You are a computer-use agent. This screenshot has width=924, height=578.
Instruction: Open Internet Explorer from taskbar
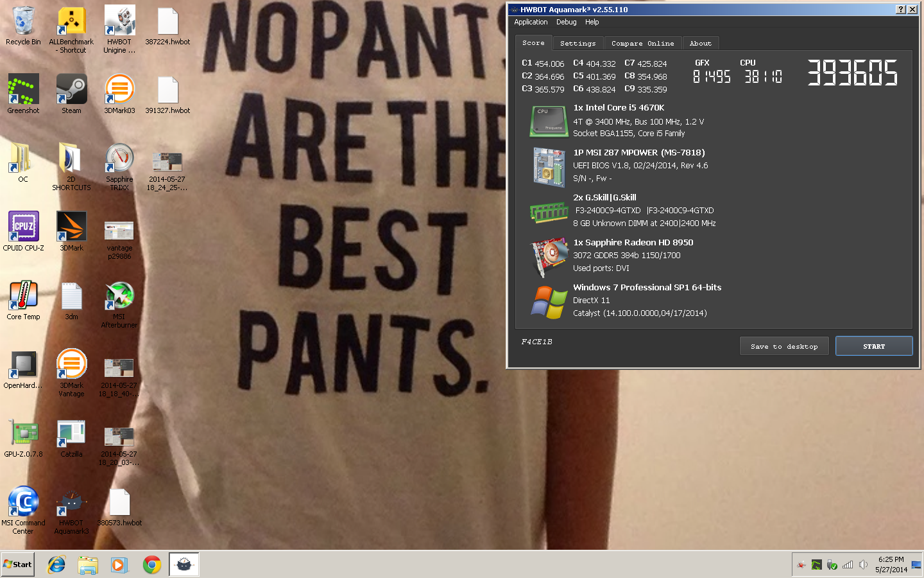pyautogui.click(x=56, y=565)
